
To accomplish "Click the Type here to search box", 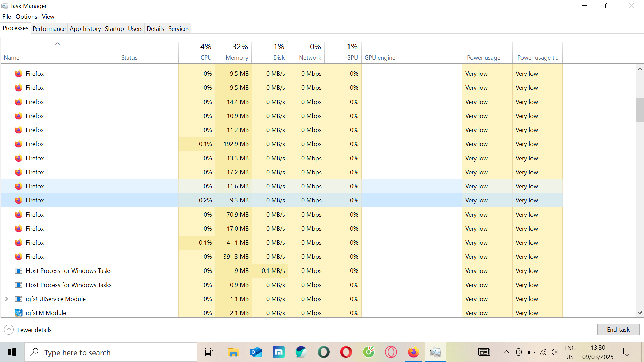I will point(111,352).
